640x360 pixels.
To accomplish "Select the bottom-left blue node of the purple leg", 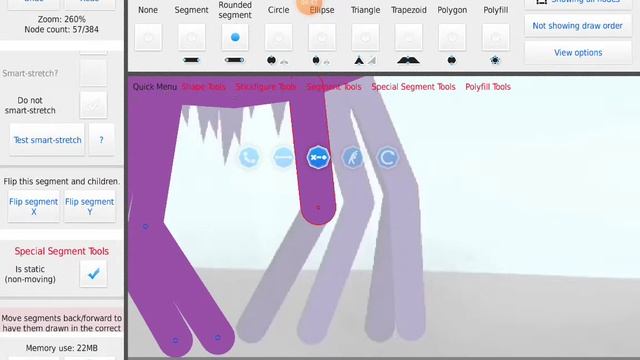I will point(175,340).
